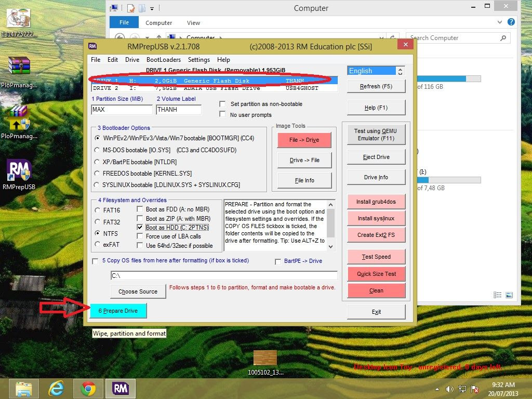Screen dimensions: 532x399
Task: Choose the FAT16 filesystem
Action: 98,210
